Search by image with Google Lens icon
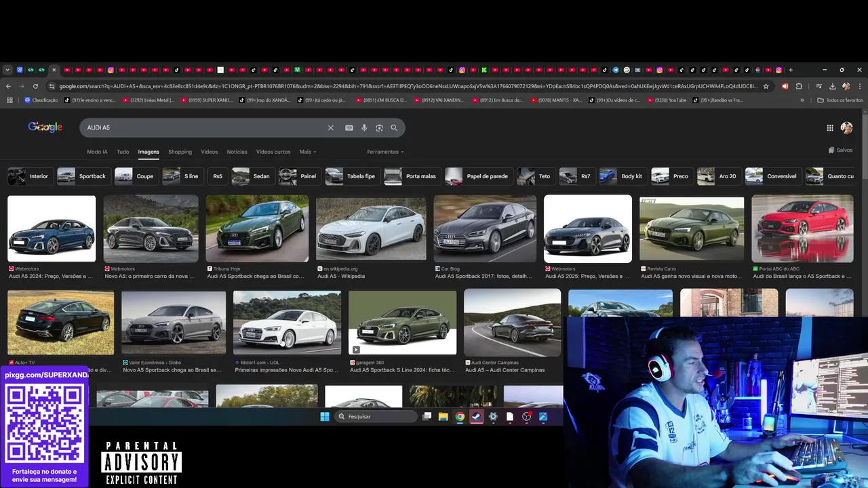Viewport: 868px width, 488px height. point(379,127)
